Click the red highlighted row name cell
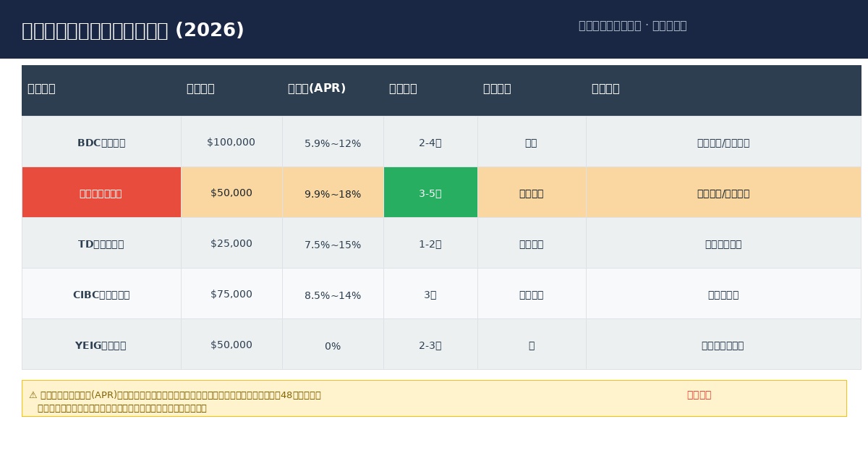Image resolution: width=868 pixels, height=456 pixels. coord(101,193)
